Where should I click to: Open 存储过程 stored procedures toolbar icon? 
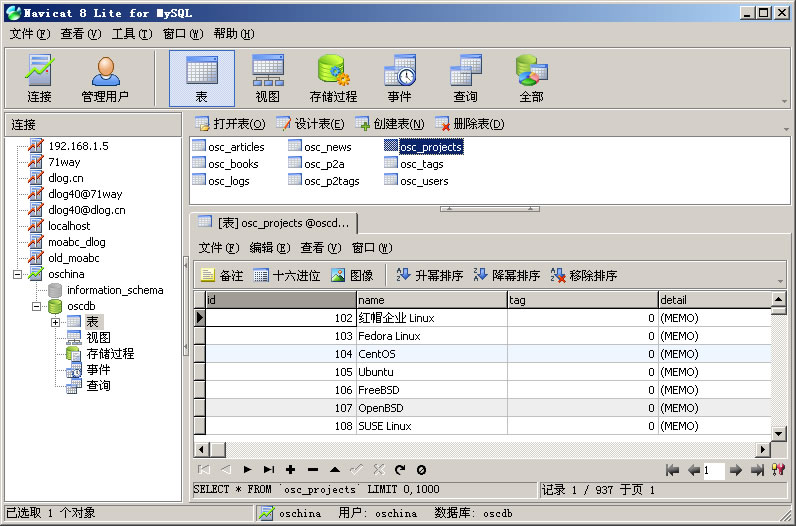tap(333, 79)
